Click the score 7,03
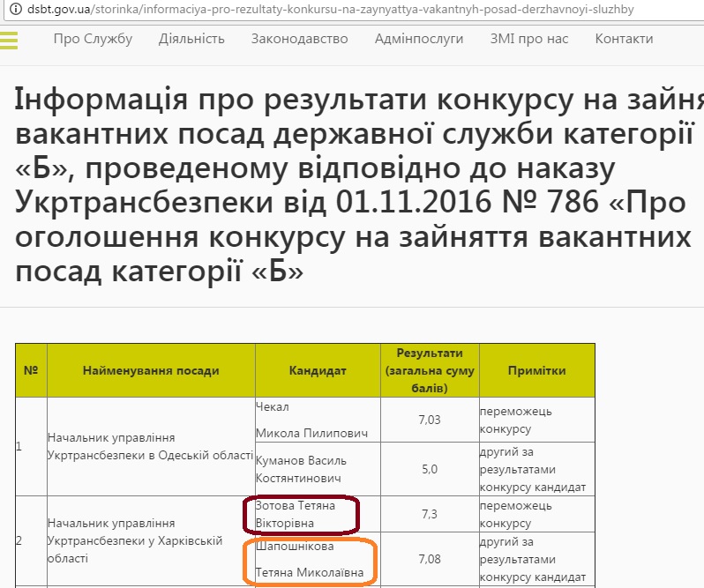 [430, 420]
